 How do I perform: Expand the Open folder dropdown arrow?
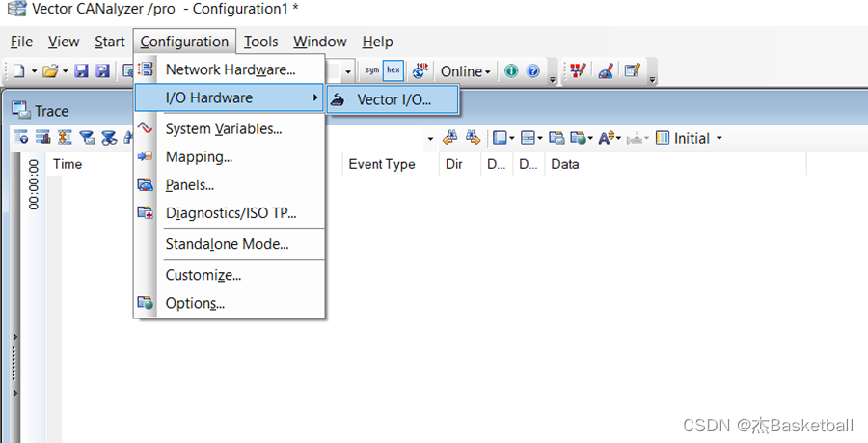[65, 71]
